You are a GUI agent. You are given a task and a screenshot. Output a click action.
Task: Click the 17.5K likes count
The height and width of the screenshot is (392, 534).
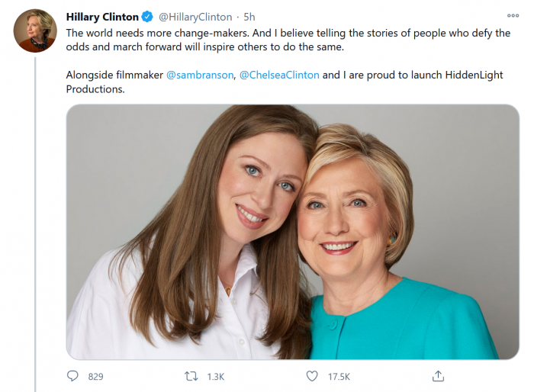tap(339, 377)
